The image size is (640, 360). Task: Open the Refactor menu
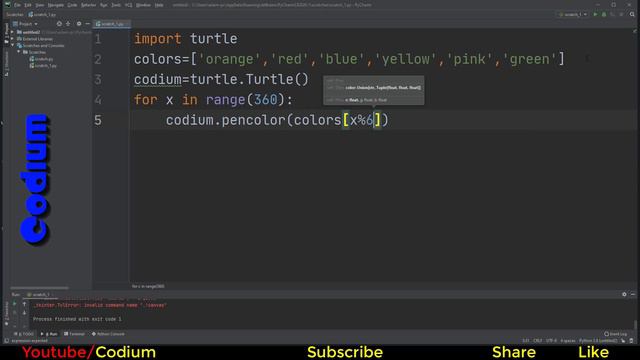point(88,5)
